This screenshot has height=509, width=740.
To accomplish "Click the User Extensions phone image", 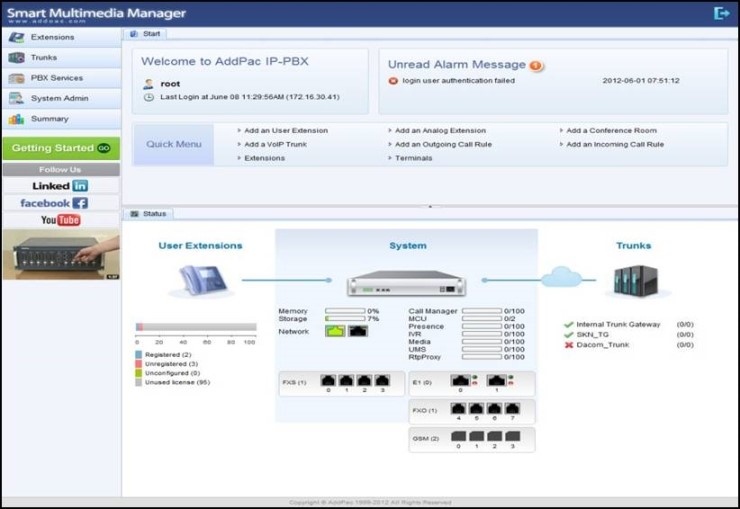I will [x=202, y=281].
